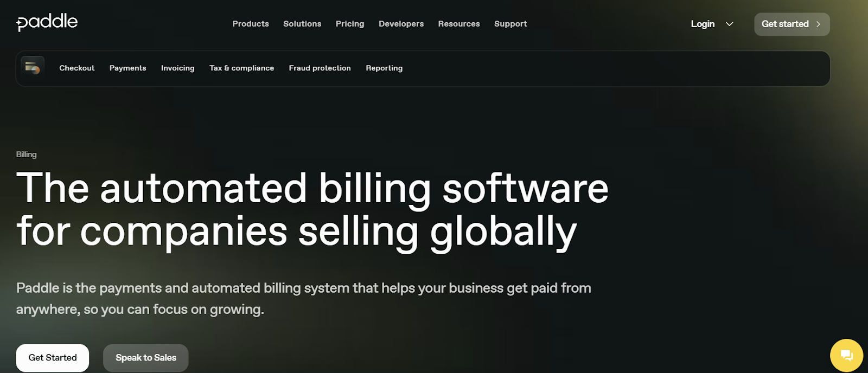Open the Resources menu
Image resolution: width=868 pixels, height=373 pixels.
tap(459, 24)
